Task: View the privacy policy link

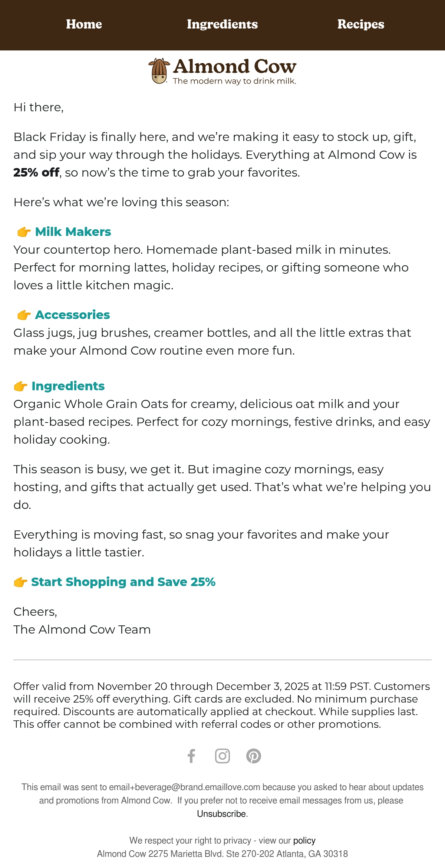Action: [304, 841]
